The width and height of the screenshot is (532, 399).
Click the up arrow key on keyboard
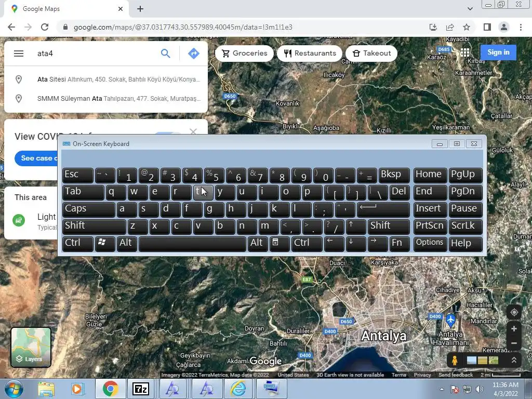click(x=355, y=227)
